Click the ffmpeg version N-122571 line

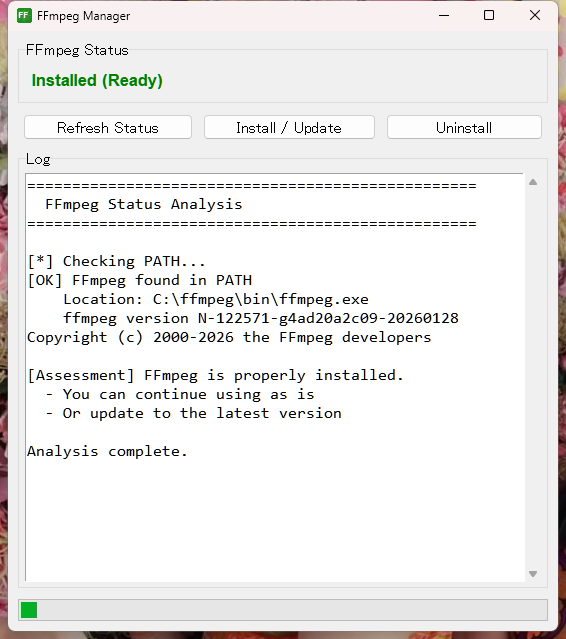tap(261, 318)
